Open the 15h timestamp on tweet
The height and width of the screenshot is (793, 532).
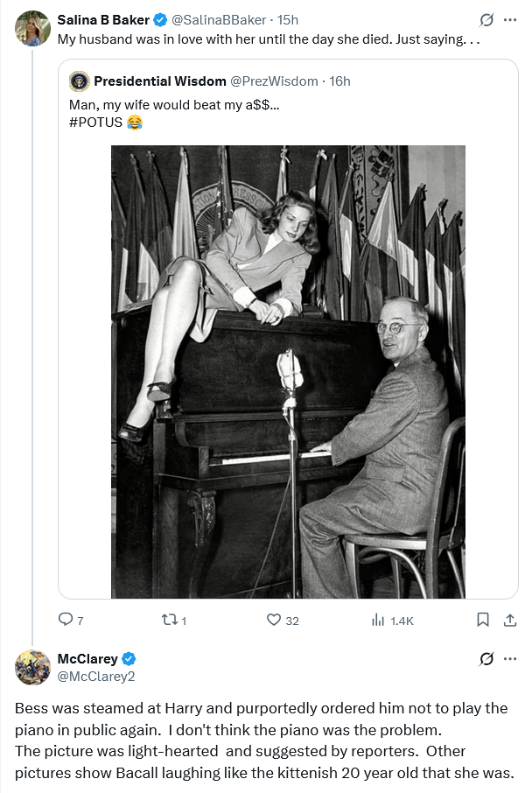click(x=288, y=19)
